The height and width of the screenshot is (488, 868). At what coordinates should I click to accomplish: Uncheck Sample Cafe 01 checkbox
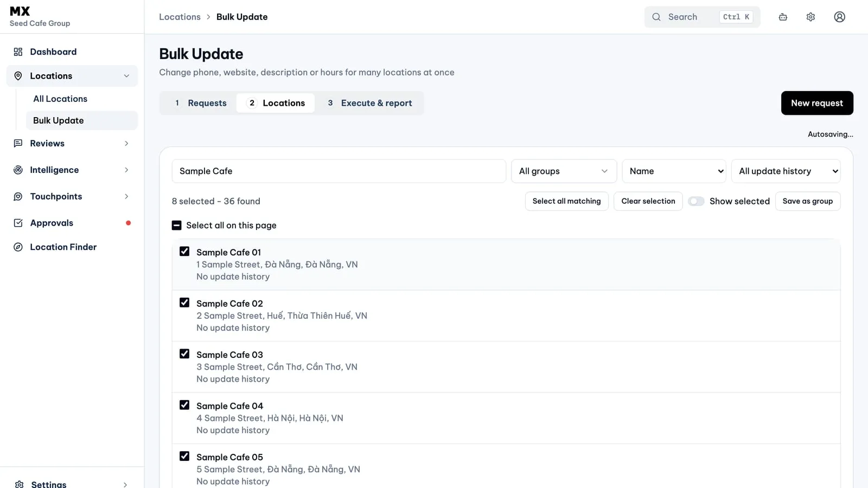click(x=184, y=252)
